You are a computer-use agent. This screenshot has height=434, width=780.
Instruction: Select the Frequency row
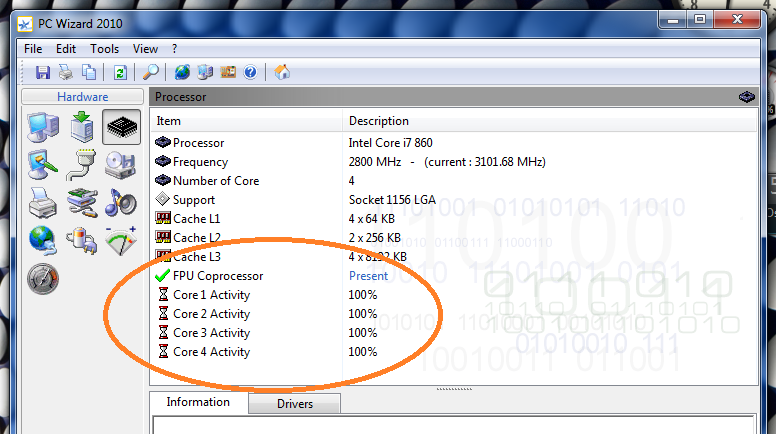click(454, 162)
